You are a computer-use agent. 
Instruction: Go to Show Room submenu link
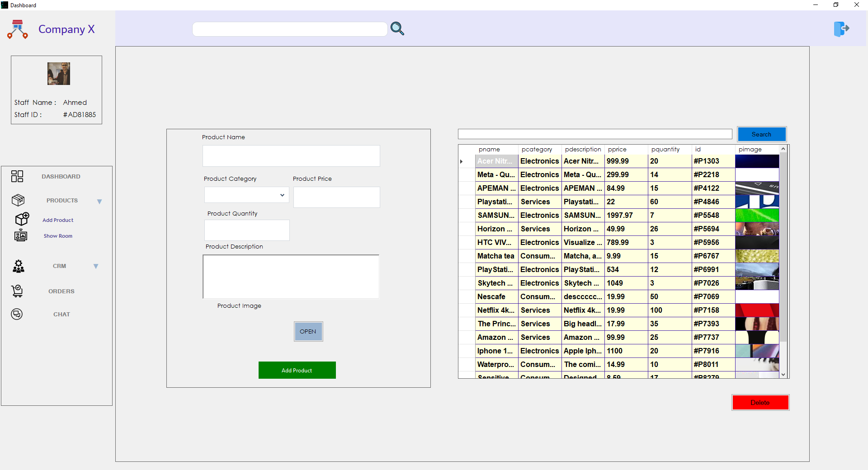pos(58,236)
